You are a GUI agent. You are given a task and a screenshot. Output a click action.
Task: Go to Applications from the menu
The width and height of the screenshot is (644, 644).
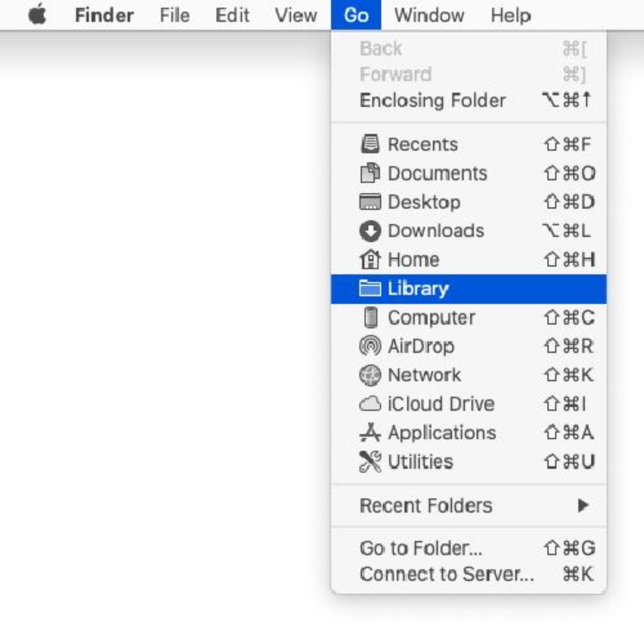click(x=469, y=433)
